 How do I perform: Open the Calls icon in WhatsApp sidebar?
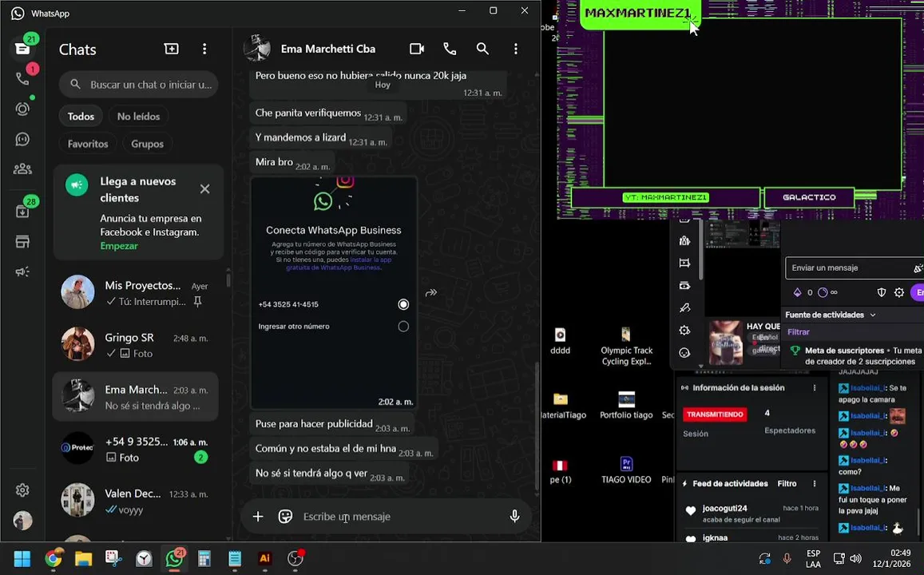tap(22, 78)
